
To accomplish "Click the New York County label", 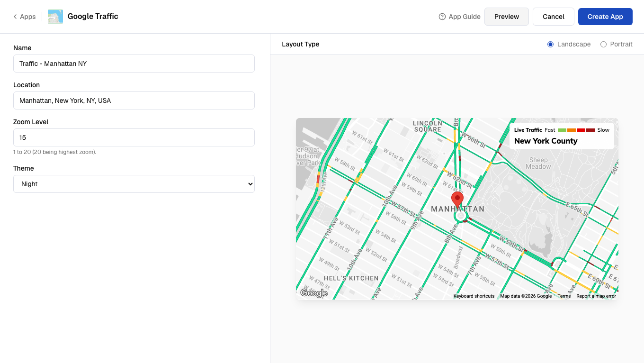I will click(546, 141).
